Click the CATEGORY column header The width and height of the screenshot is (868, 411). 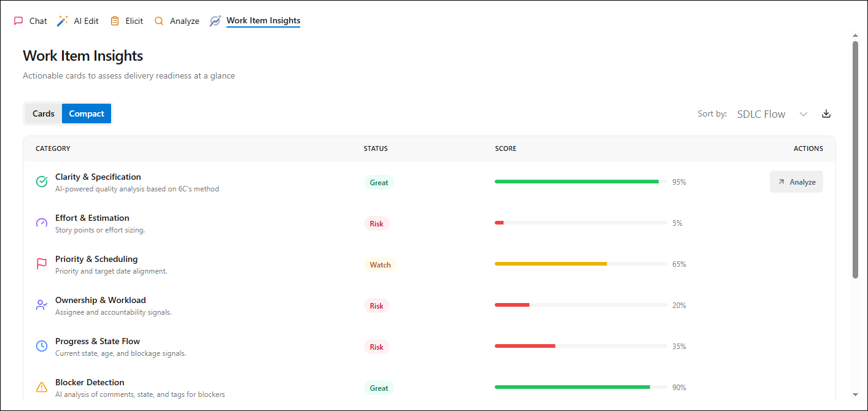[x=53, y=148]
